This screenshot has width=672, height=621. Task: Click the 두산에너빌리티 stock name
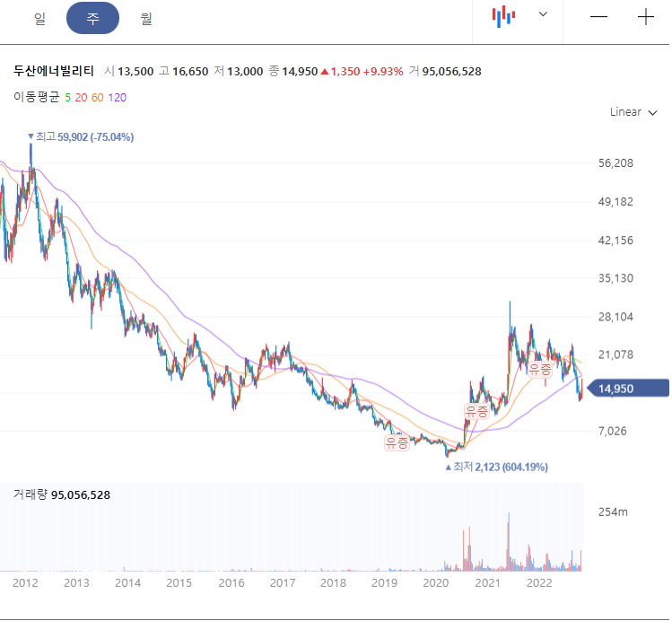click(x=54, y=71)
